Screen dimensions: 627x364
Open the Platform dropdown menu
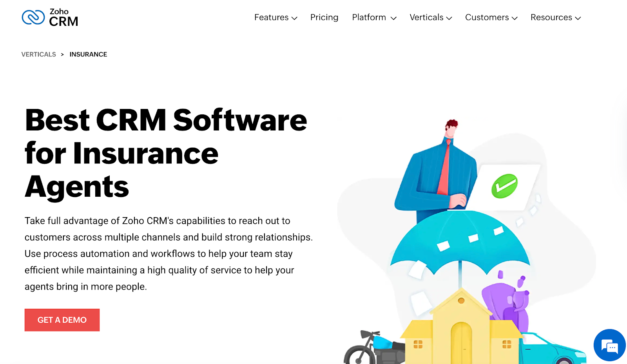pyautogui.click(x=373, y=17)
